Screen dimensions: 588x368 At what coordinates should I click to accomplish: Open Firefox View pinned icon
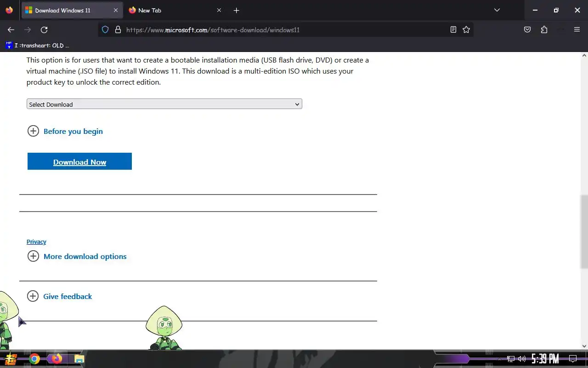coord(9,10)
